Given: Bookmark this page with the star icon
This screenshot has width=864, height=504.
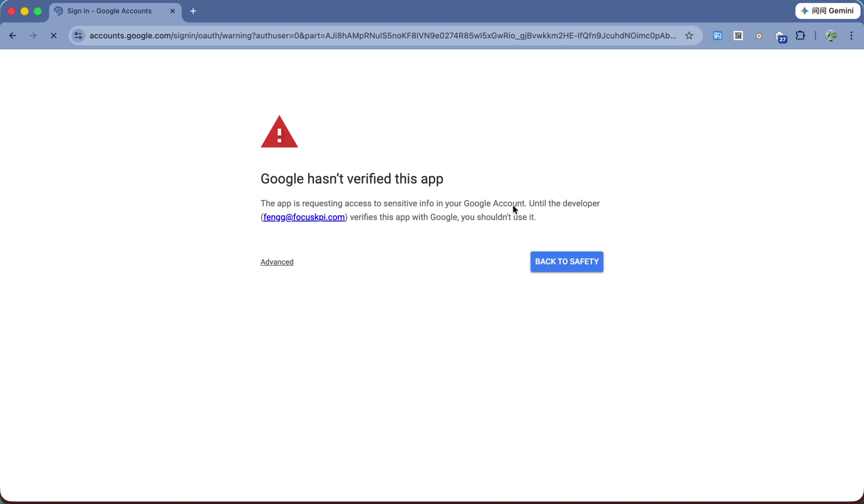Looking at the screenshot, I should coord(689,35).
